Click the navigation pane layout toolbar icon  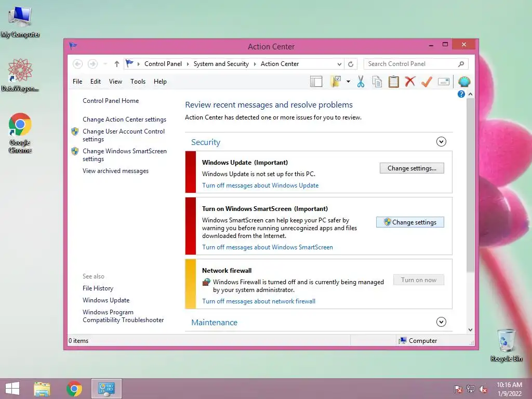tap(316, 82)
